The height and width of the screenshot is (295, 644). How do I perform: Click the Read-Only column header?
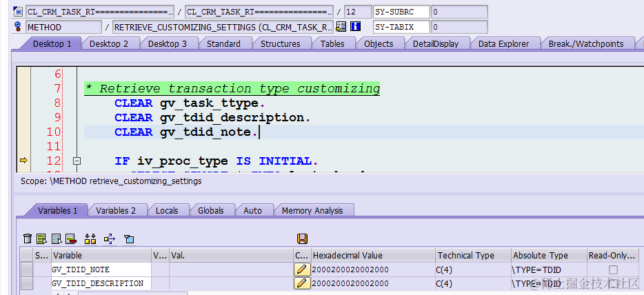coord(613,255)
